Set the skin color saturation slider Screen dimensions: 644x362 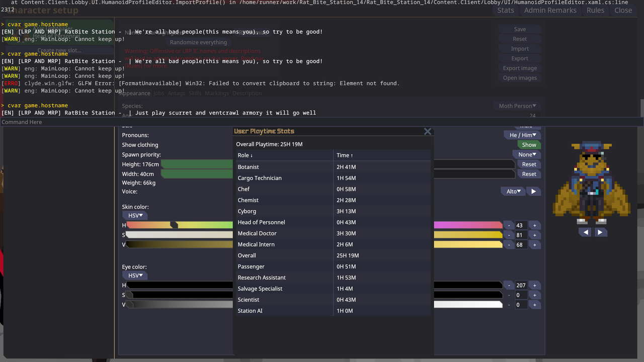(x=314, y=235)
